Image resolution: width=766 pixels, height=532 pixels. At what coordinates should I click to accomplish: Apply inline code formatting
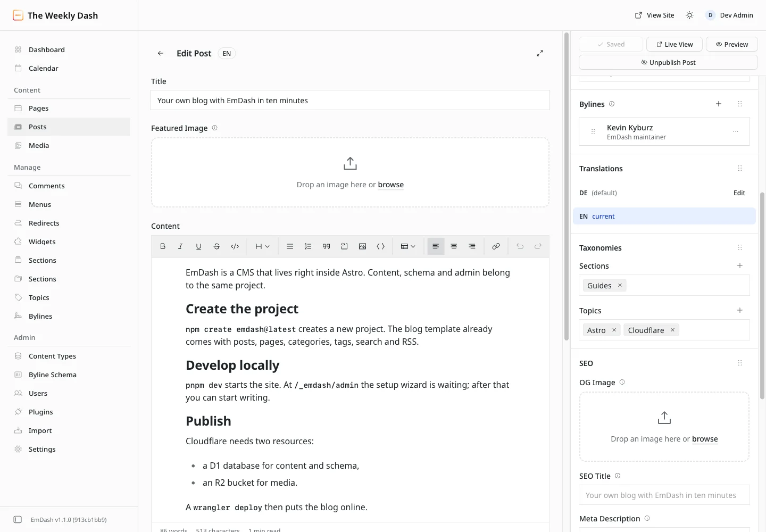click(x=235, y=246)
